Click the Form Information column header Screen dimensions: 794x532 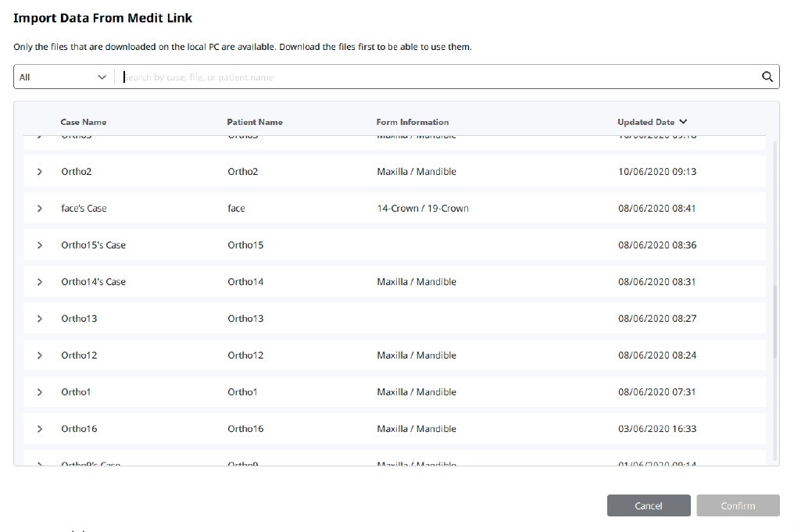coord(412,122)
